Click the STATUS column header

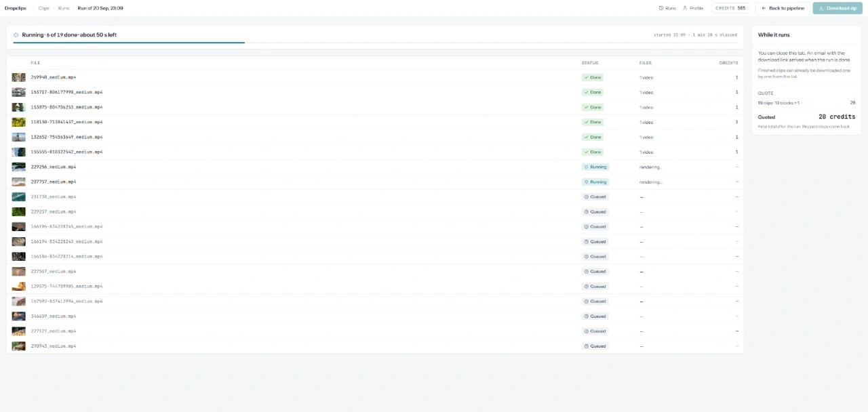pos(590,62)
